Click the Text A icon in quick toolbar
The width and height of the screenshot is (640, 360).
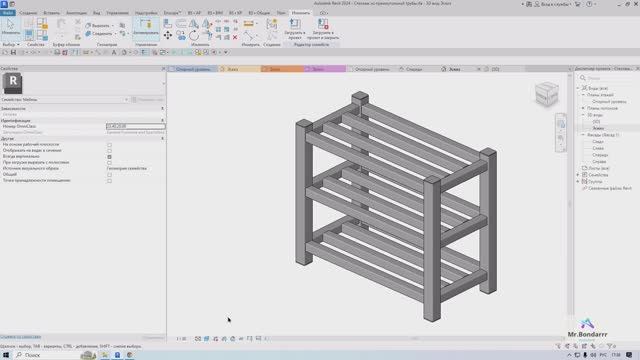coord(114,52)
